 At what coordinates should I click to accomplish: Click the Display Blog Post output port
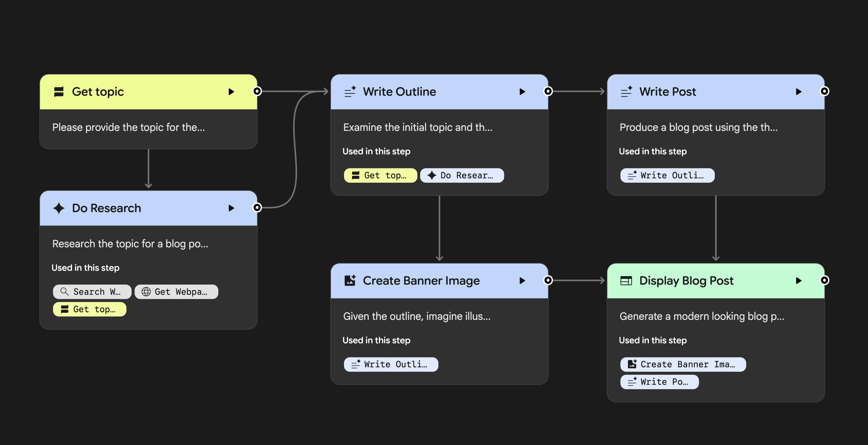(x=824, y=280)
